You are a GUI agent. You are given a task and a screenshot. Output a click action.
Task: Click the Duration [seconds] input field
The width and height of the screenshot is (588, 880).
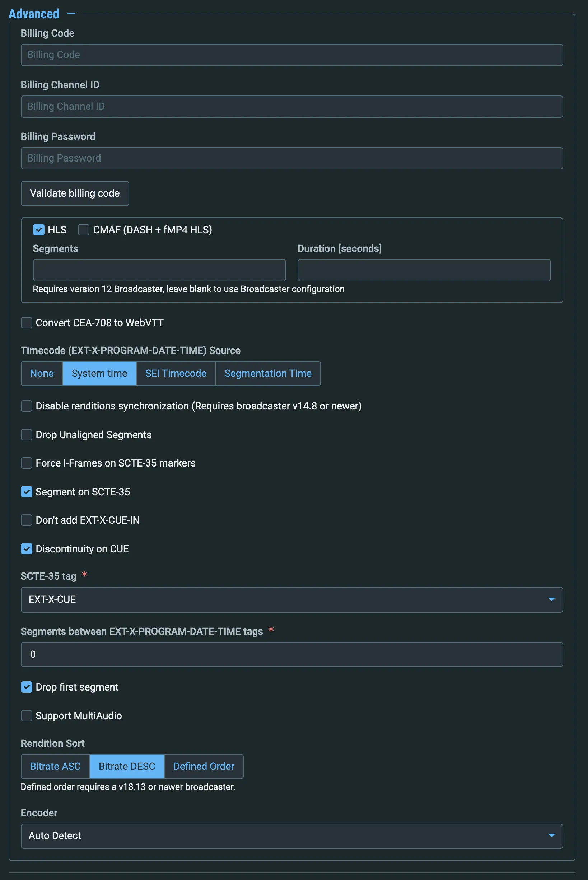click(424, 270)
